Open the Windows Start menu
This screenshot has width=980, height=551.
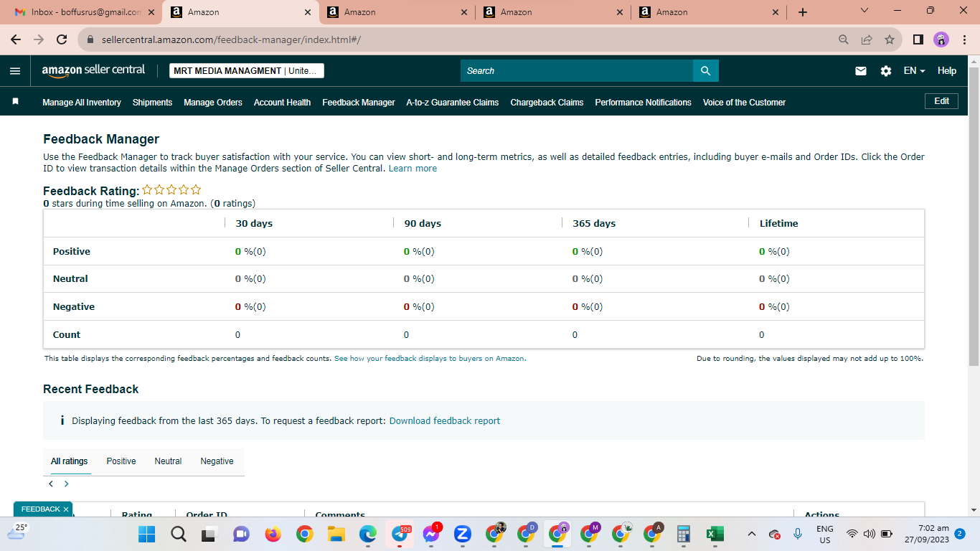[x=146, y=534]
